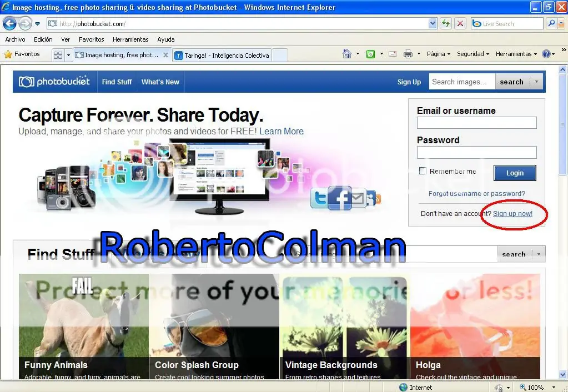The width and height of the screenshot is (568, 392).
Task: Click the Sign Up link in header
Action: pyautogui.click(x=409, y=82)
